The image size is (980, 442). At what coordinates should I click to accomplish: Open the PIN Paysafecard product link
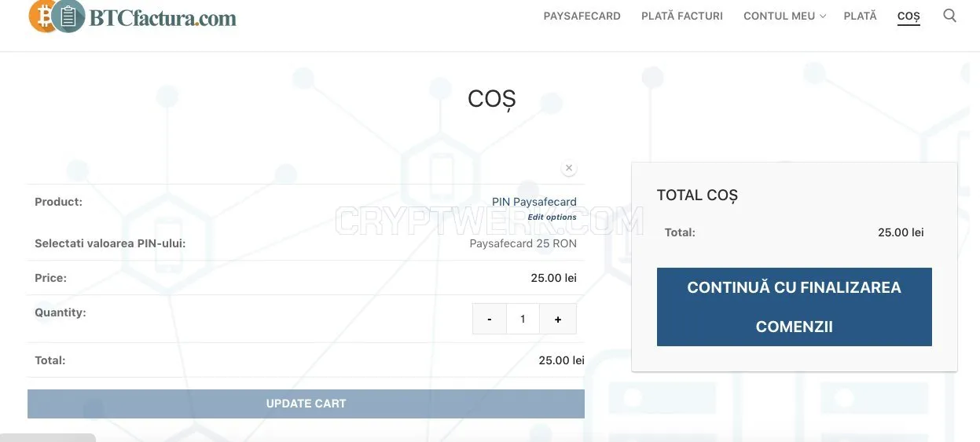point(534,202)
